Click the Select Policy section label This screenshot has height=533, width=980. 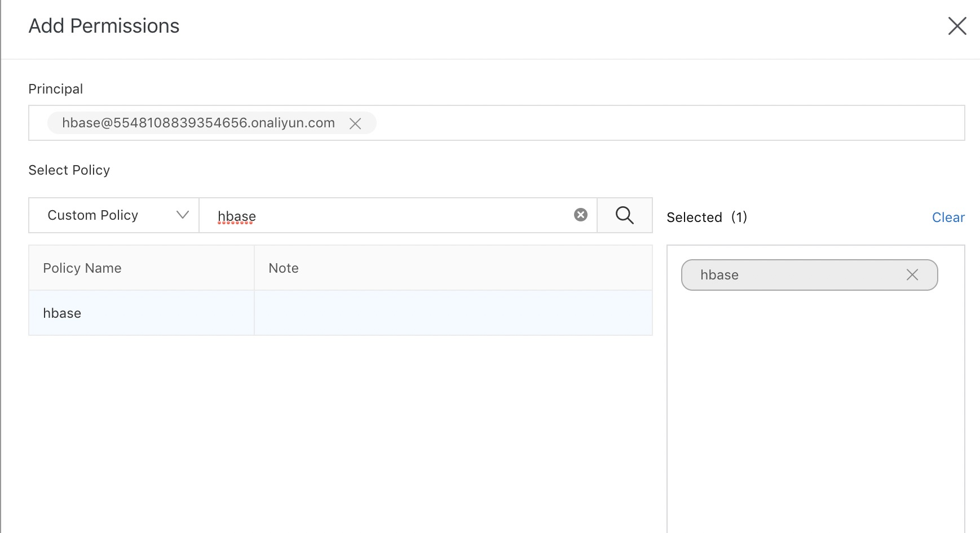pos(69,170)
